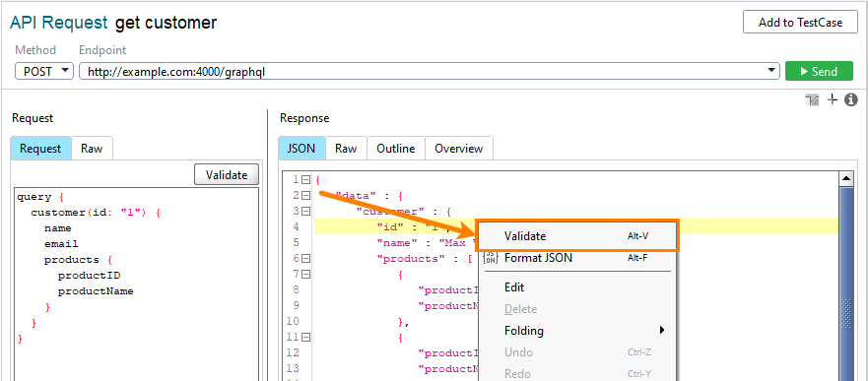
Task: Click the info icon in top-right corner
Action: (851, 99)
